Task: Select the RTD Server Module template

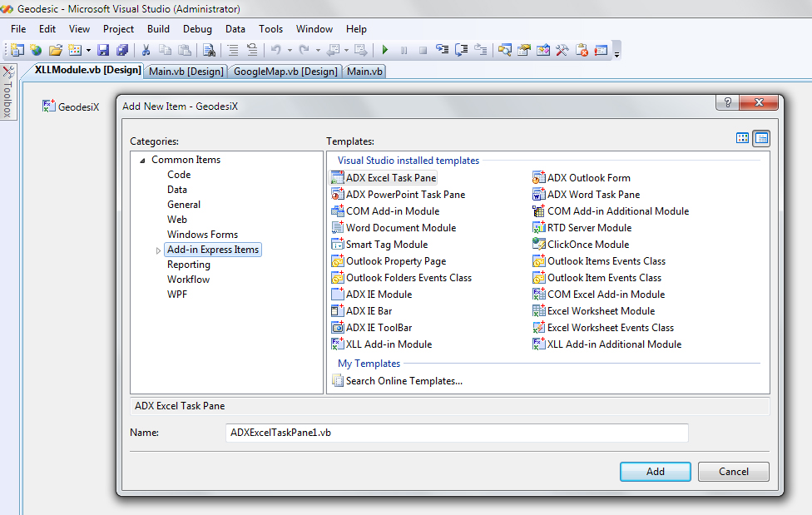Action: [582, 227]
